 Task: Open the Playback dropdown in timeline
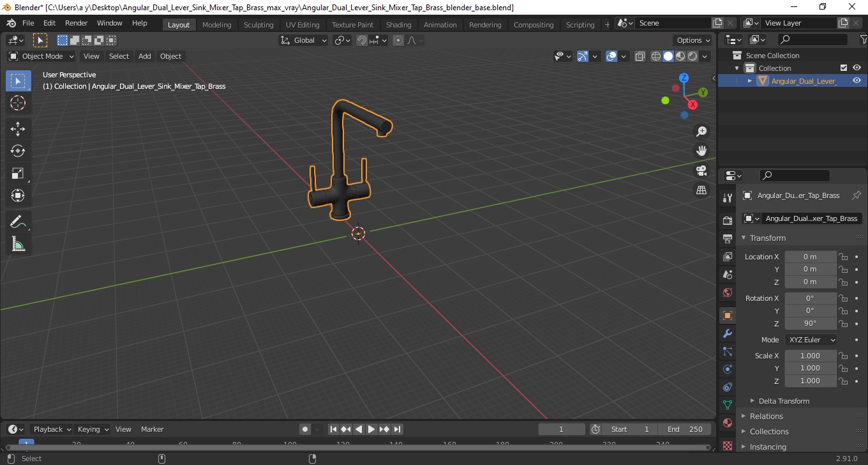pos(51,429)
